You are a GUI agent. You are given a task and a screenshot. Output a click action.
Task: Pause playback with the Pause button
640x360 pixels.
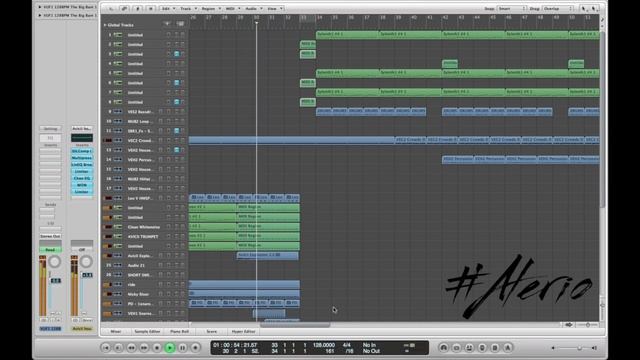coord(182,348)
